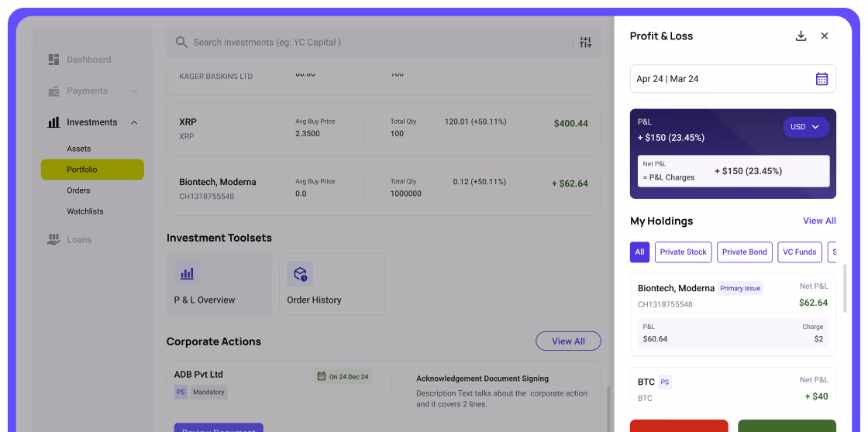Filter holdings by VC Funds
The image size is (868, 432).
(799, 252)
